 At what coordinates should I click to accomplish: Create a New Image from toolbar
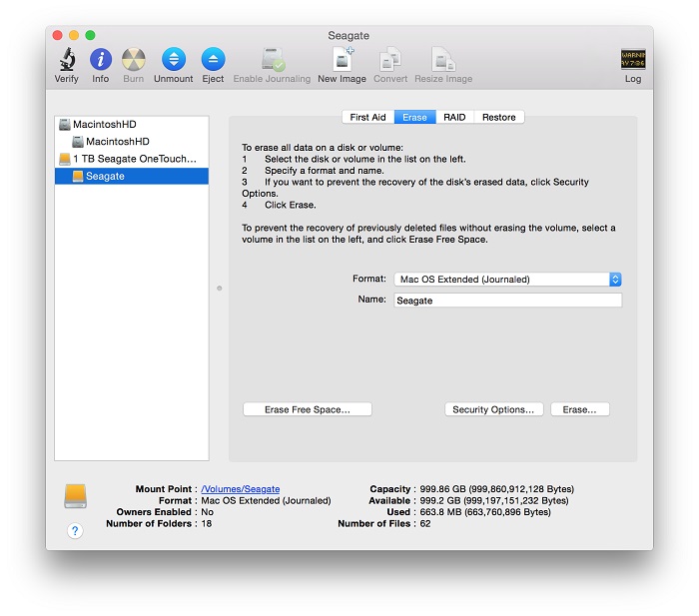(x=342, y=59)
